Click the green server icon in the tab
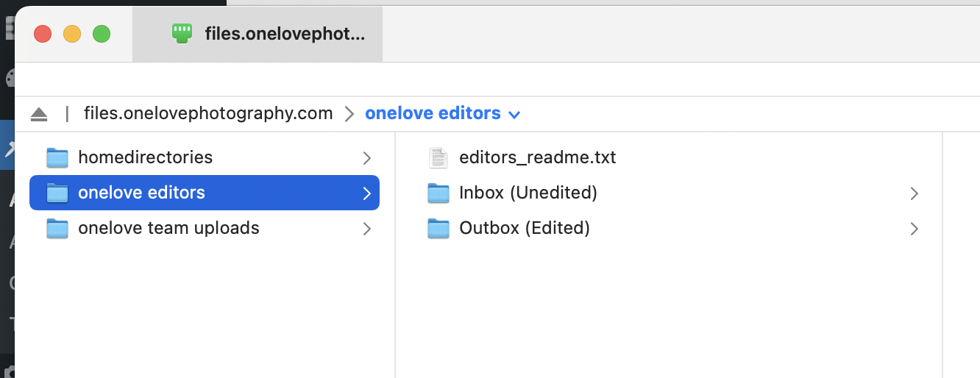980x378 pixels. click(x=182, y=33)
